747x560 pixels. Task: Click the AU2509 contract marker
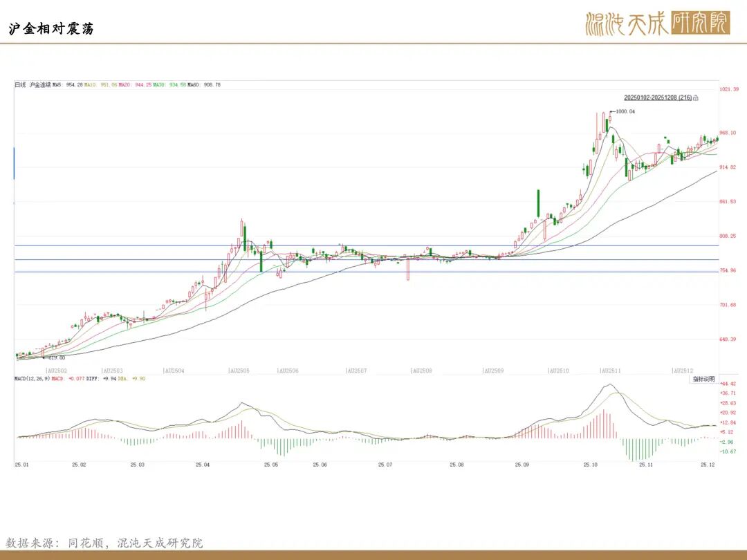tap(494, 371)
